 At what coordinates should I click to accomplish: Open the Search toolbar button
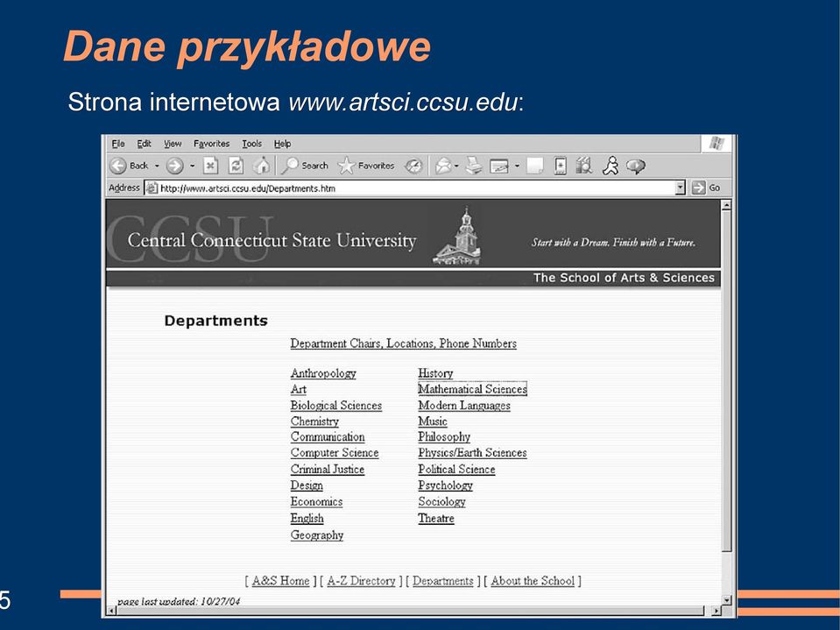tap(305, 166)
